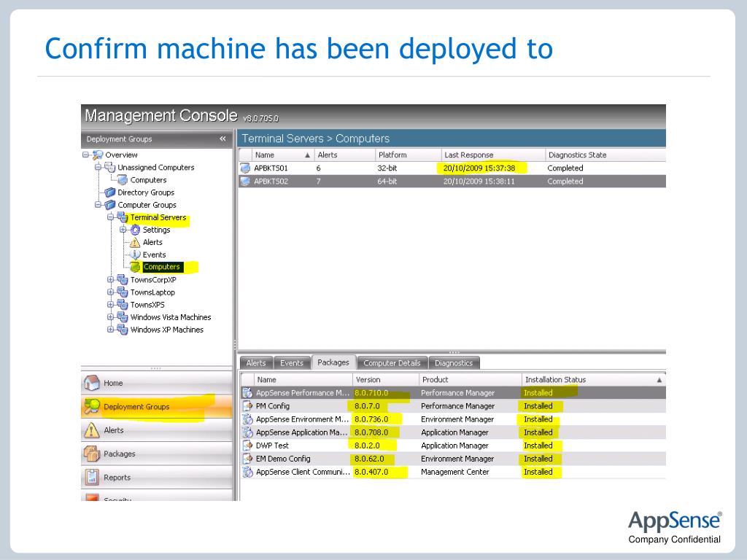
Task: Click version 8.0.736.0 of Environment Manager
Action: click(x=371, y=419)
